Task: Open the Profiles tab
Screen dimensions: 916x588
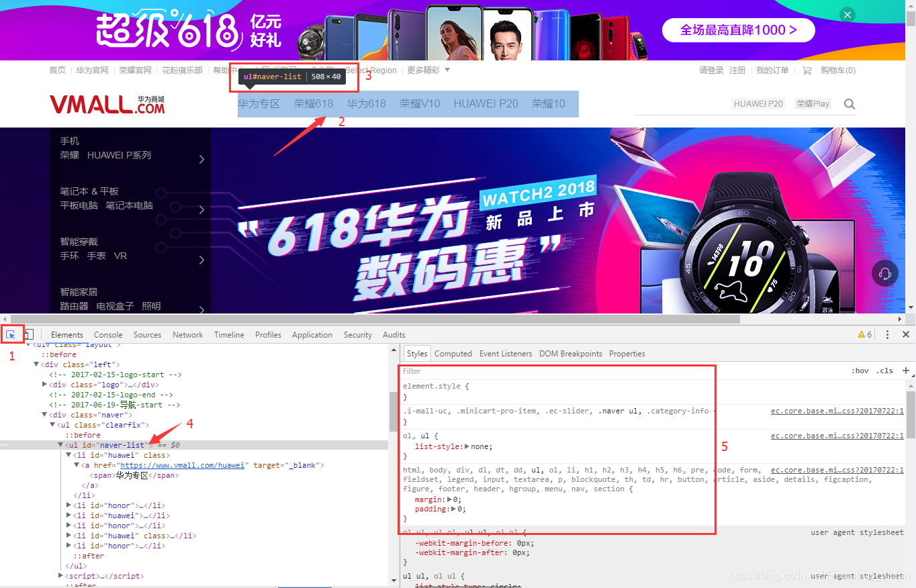Action: click(x=268, y=335)
